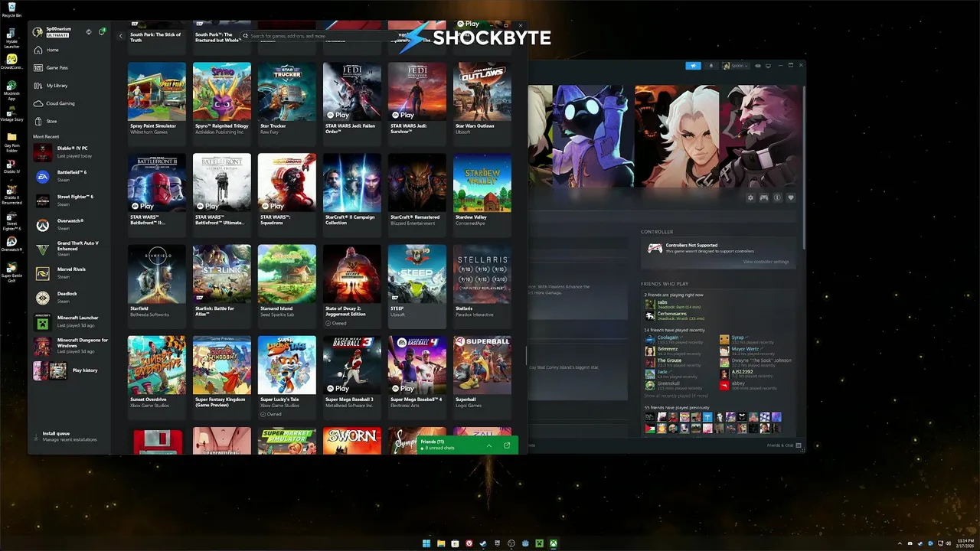Select Deadlock in Most Recent list
Viewport: 980px width, 551px height.
coord(70,297)
